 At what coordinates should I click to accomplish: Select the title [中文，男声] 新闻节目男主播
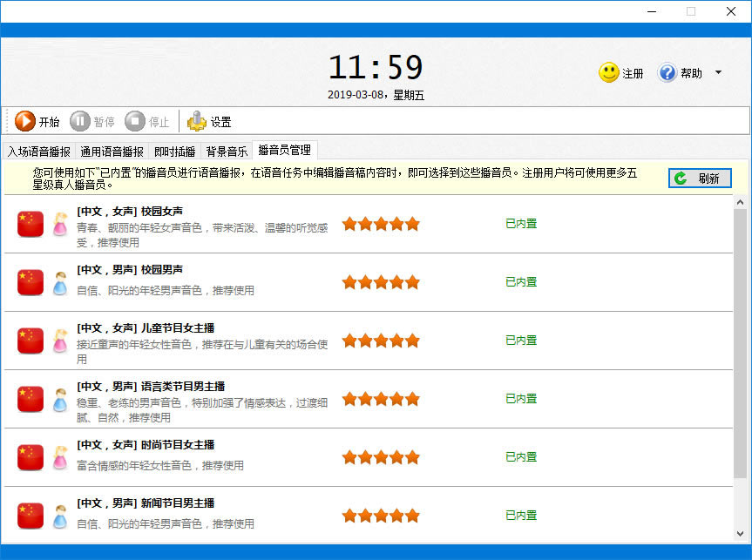(146, 503)
